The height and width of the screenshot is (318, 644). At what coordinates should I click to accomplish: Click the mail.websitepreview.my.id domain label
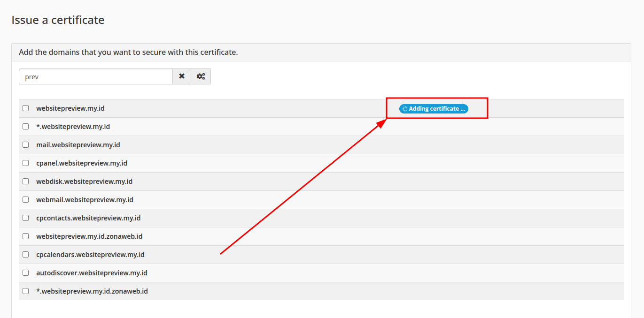point(78,145)
